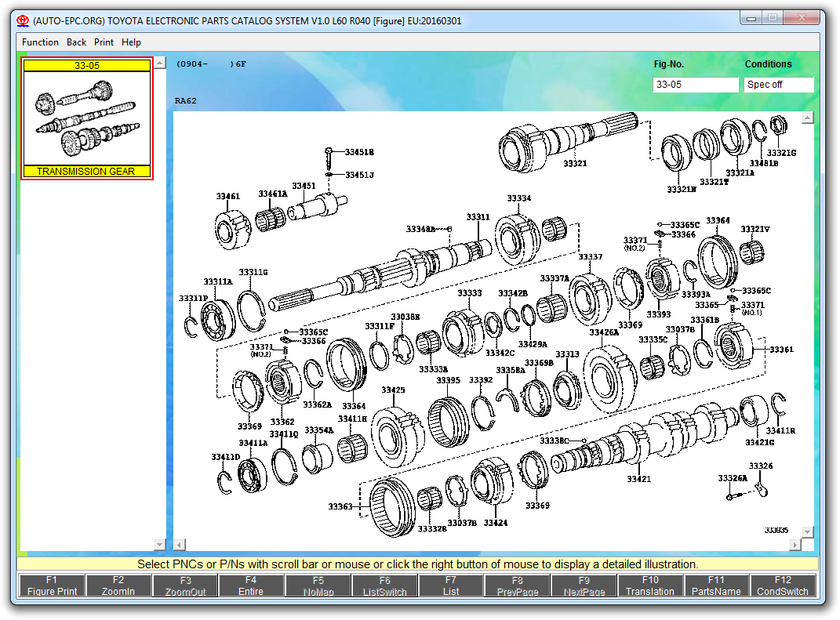The width and height of the screenshot is (840, 620).
Task: Select part number 33333 label
Action: [x=469, y=293]
